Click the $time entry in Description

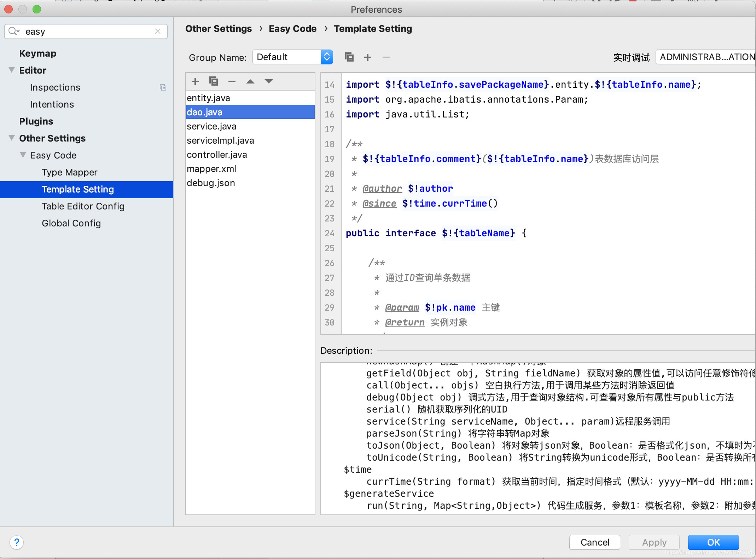tap(357, 469)
